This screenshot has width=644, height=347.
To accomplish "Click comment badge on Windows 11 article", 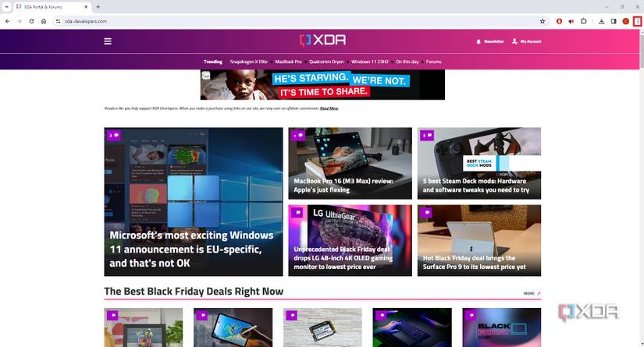I will click(114, 135).
